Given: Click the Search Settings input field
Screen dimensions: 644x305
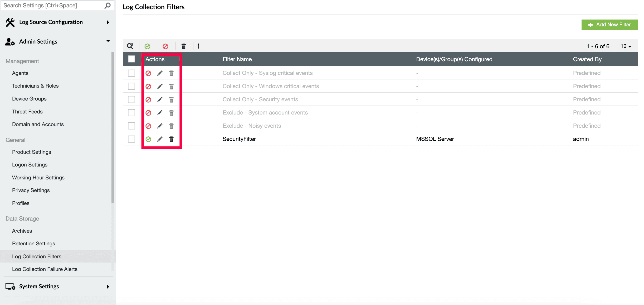Looking at the screenshot, I should pyautogui.click(x=53, y=6).
